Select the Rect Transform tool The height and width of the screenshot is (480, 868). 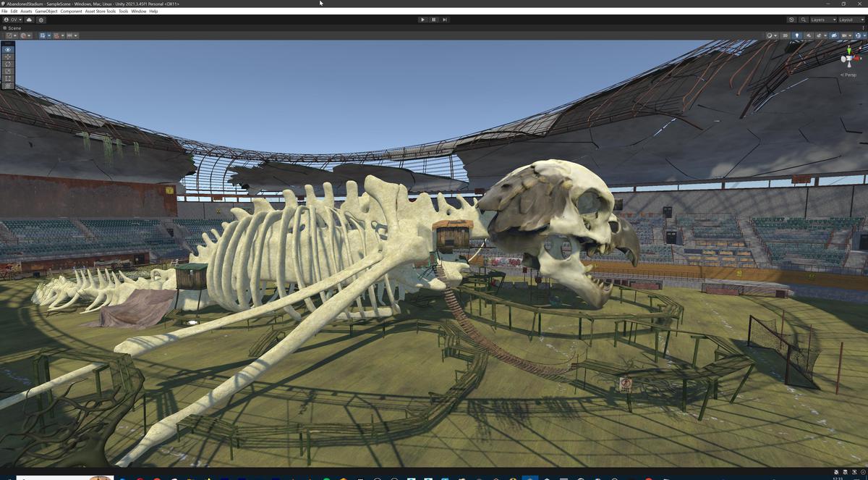coord(7,79)
